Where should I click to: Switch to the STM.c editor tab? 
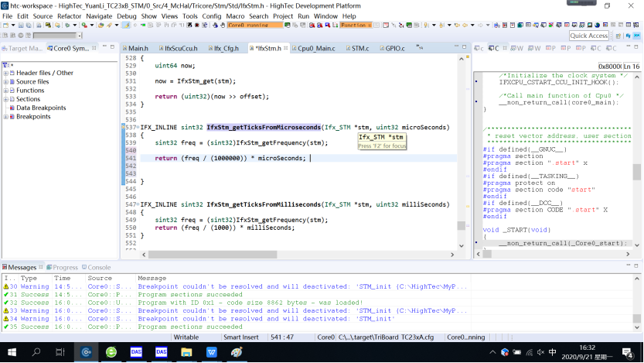point(357,49)
